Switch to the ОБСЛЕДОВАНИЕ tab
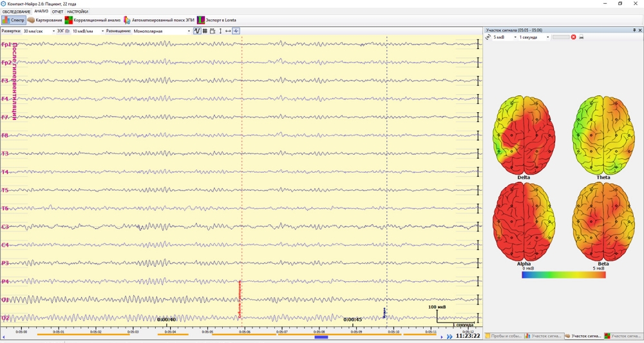 (16, 12)
